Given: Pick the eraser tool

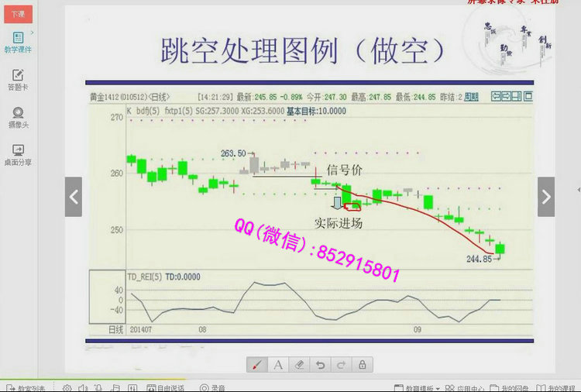Looking at the screenshot, I should tap(299, 364).
